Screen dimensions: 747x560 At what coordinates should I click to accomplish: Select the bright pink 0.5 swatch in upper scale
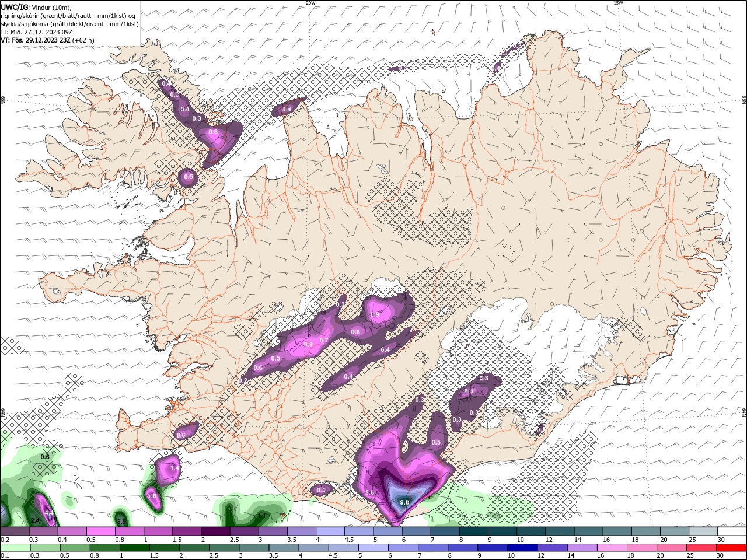click(x=100, y=531)
